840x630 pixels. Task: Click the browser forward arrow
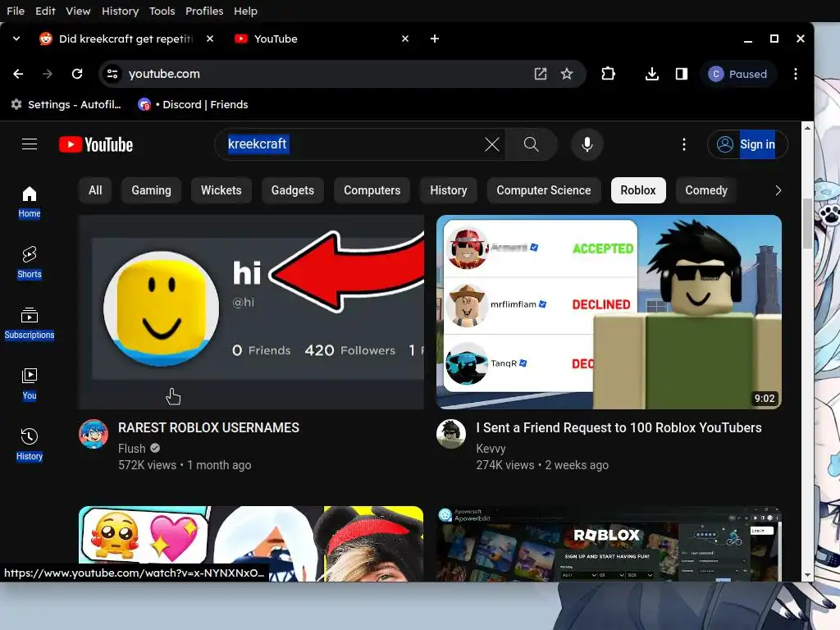pyautogui.click(x=48, y=74)
